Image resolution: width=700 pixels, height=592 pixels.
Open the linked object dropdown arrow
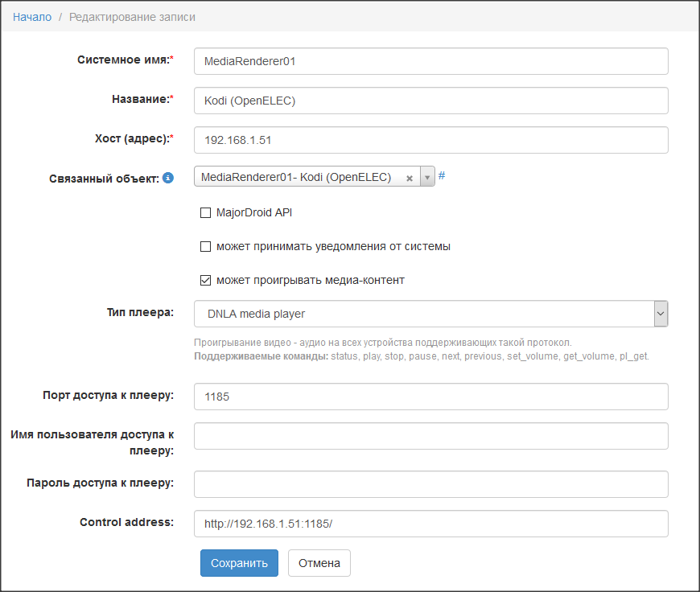pos(427,178)
